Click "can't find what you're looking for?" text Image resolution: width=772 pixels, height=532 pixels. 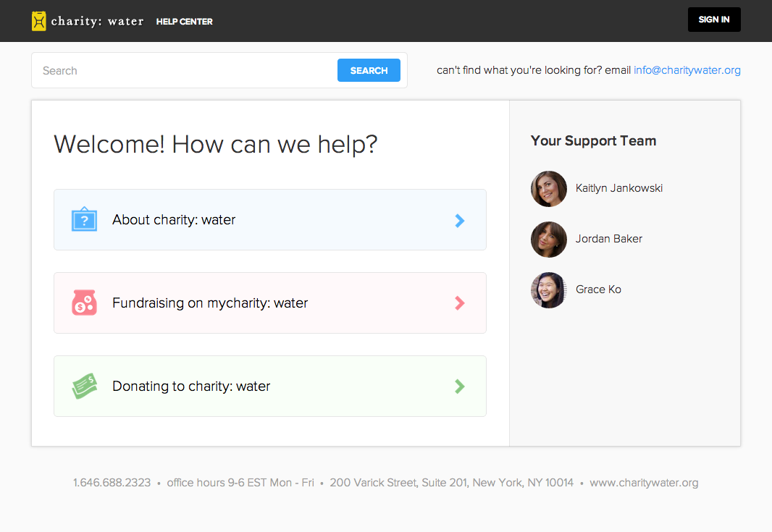[x=519, y=70]
